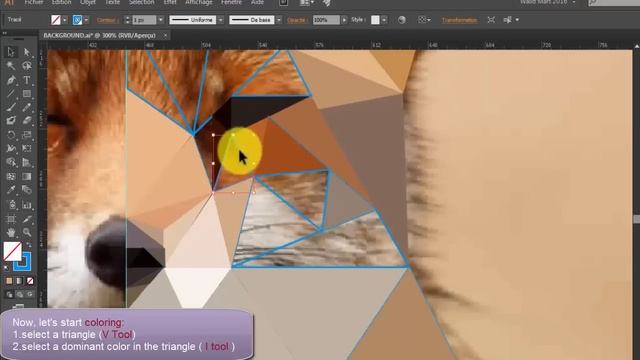Open the Effet menu
Screen dimensions: 640x360
170,2
